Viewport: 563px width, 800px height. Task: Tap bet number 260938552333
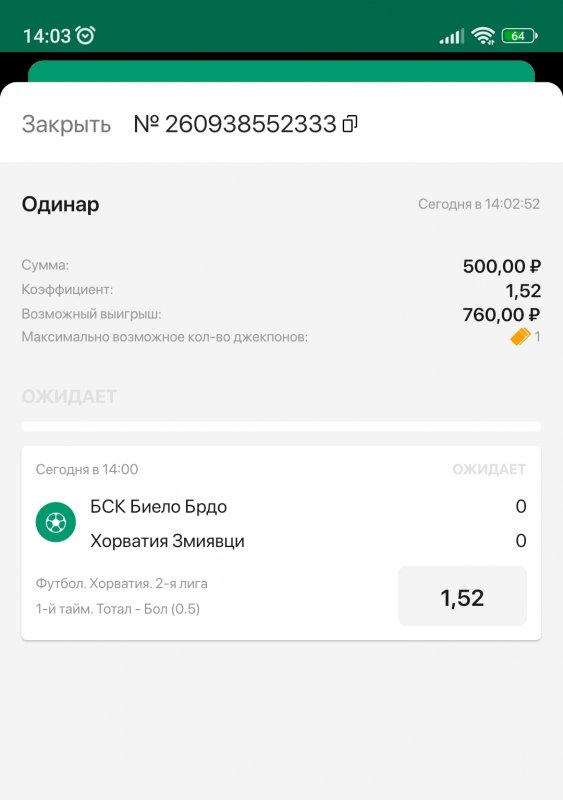235,123
